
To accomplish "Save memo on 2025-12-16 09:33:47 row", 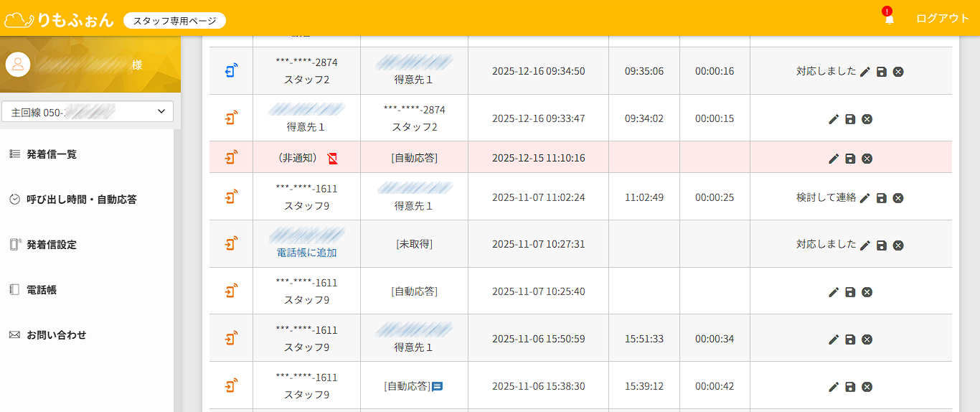I will (x=850, y=119).
